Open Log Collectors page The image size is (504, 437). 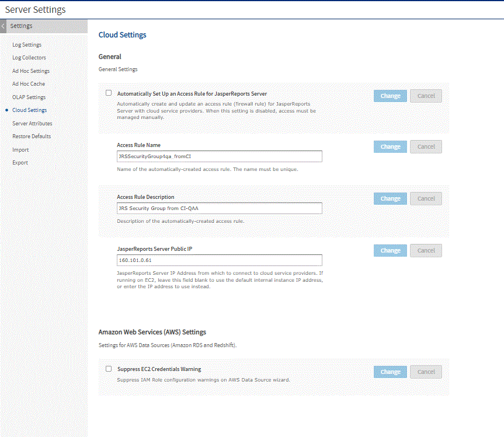click(29, 58)
